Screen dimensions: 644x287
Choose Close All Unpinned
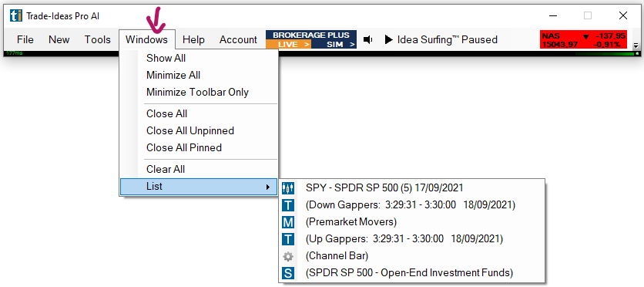tap(190, 130)
